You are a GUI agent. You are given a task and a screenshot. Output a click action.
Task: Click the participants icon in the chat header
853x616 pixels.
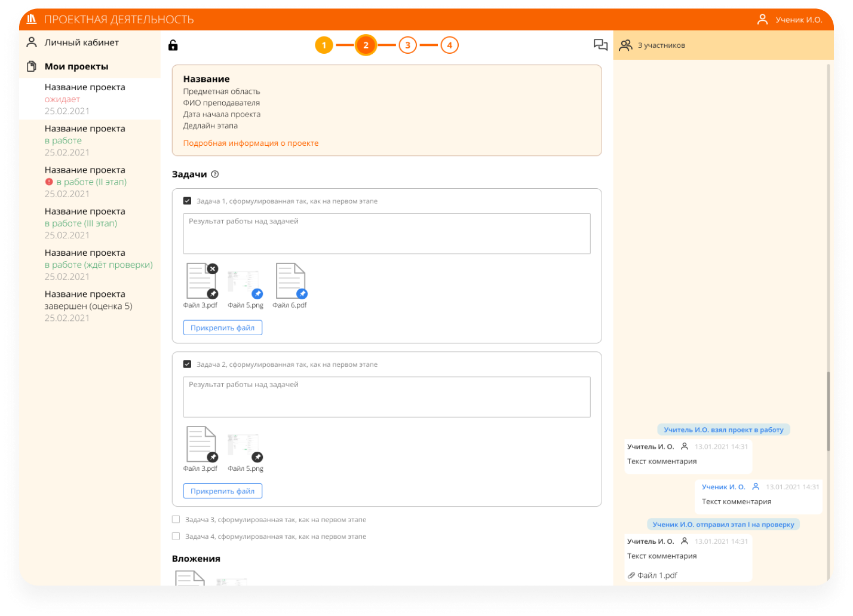click(625, 45)
